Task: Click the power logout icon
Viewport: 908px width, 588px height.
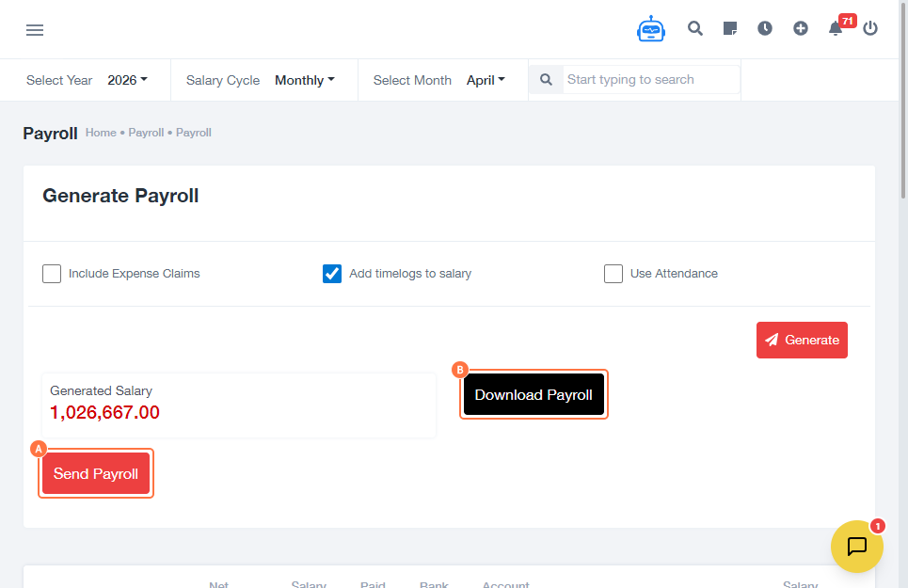Action: (870, 28)
